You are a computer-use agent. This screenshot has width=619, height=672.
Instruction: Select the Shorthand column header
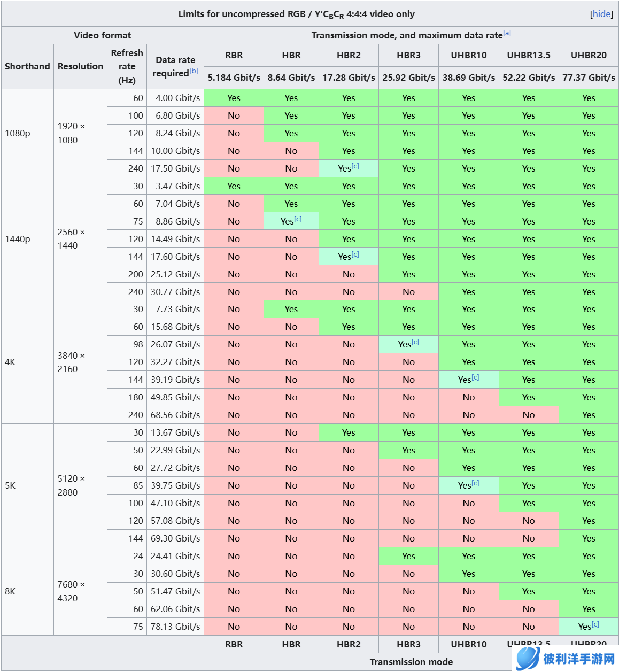[x=27, y=66]
